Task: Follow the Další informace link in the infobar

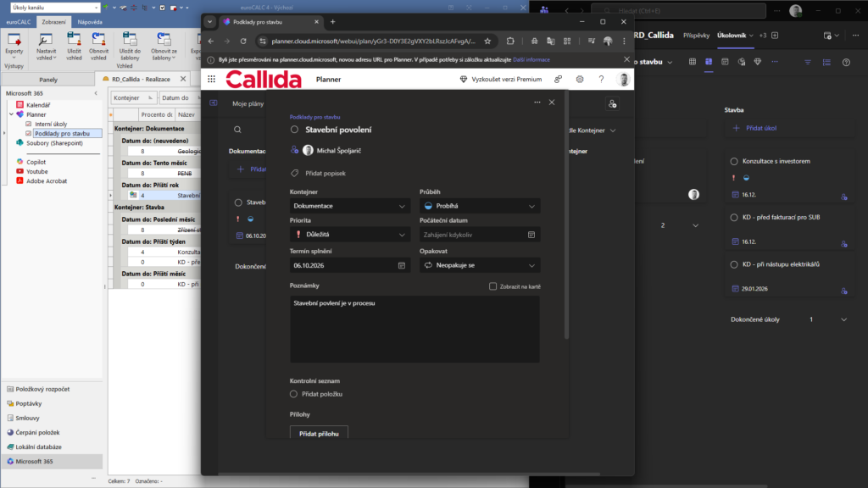Action: point(531,60)
